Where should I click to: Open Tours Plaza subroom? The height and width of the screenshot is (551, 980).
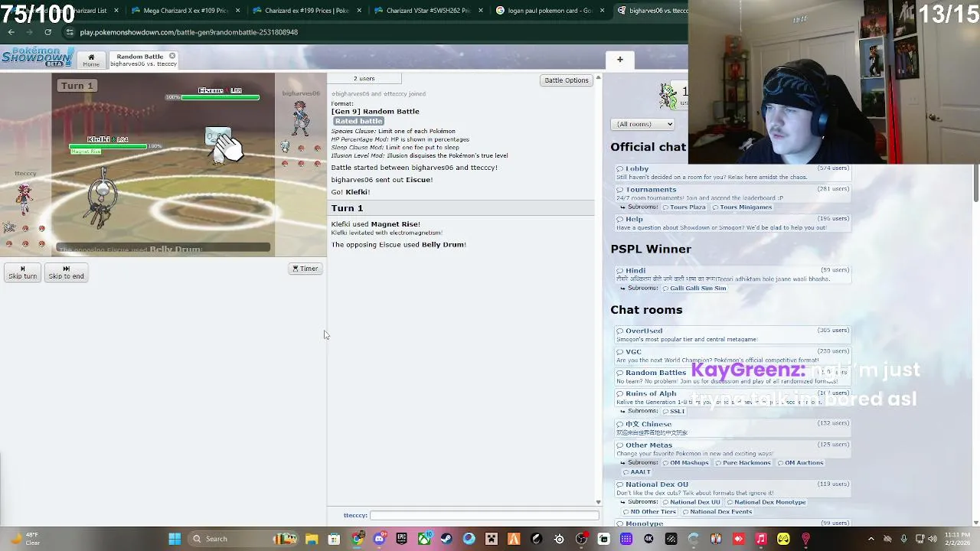click(x=684, y=207)
